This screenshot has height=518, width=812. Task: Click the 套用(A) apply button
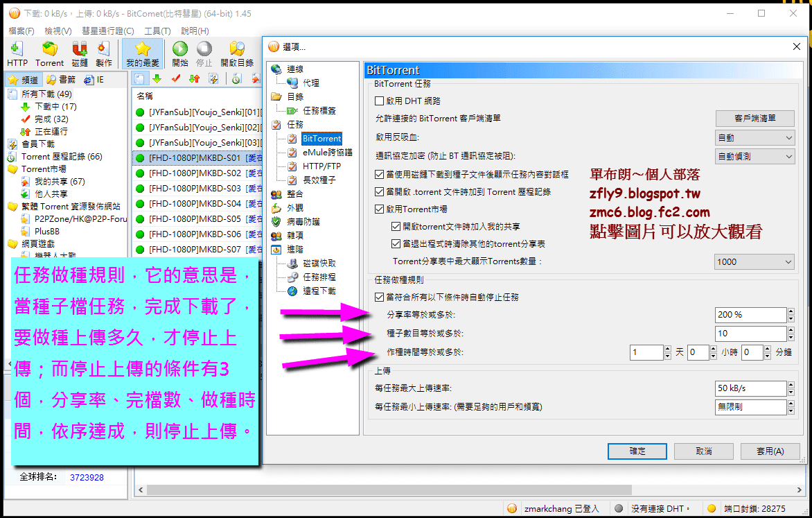[770, 451]
